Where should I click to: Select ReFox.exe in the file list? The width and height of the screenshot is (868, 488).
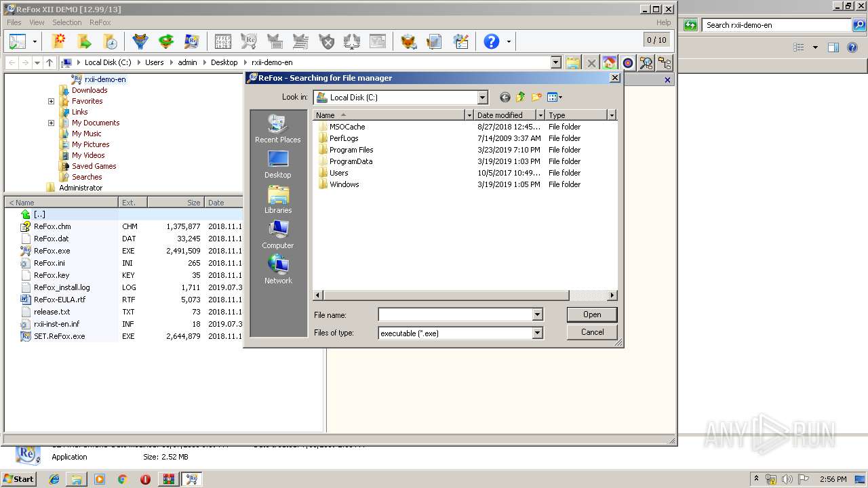52,251
